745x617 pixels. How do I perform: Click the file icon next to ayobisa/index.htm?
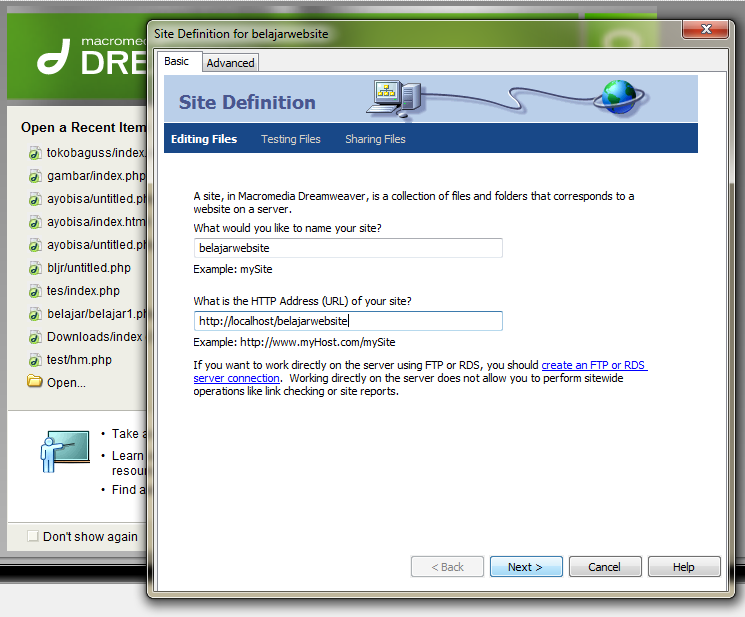(35, 222)
